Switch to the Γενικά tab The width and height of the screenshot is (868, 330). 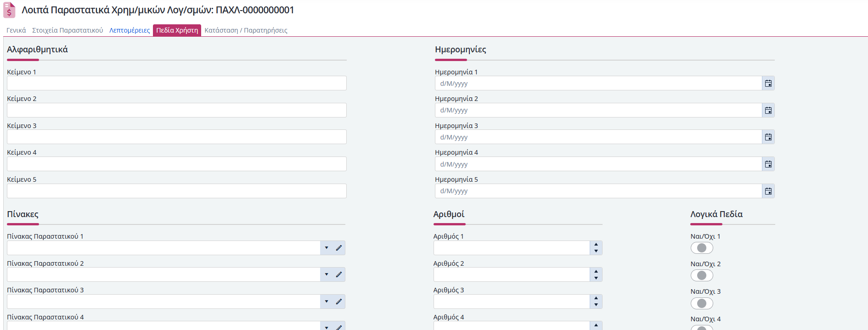[x=16, y=30]
